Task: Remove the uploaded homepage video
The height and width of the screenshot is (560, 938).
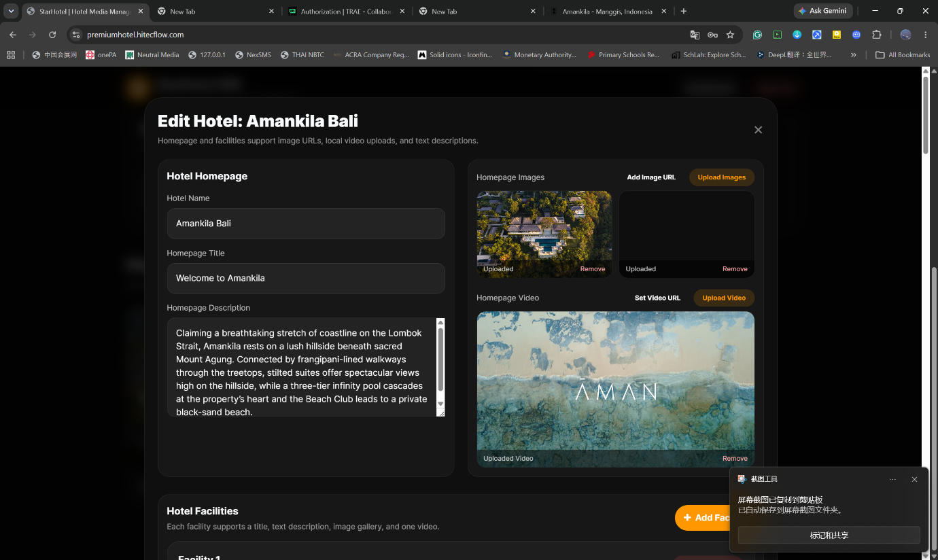Action: tap(735, 459)
